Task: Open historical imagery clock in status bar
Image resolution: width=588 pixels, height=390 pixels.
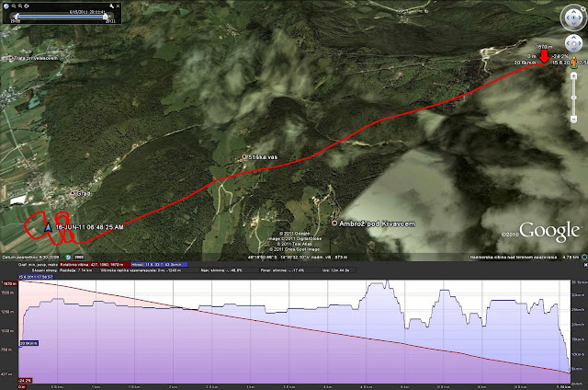Action: point(68,258)
